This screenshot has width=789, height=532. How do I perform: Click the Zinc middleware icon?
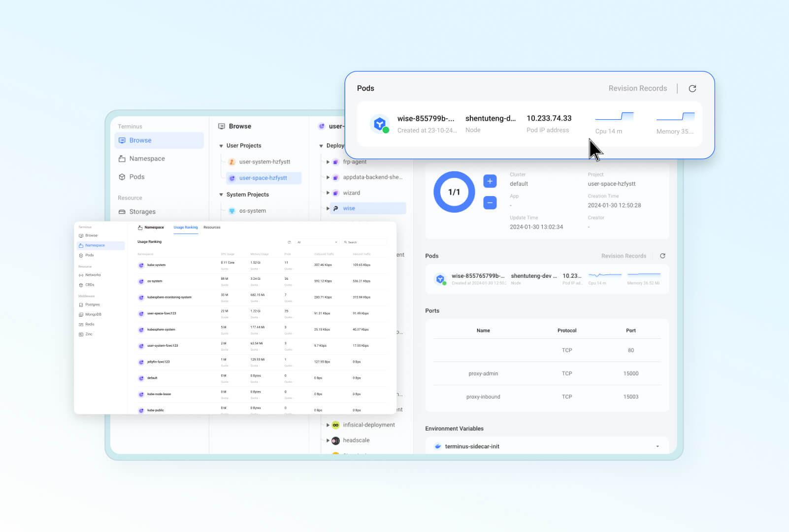[x=82, y=334]
